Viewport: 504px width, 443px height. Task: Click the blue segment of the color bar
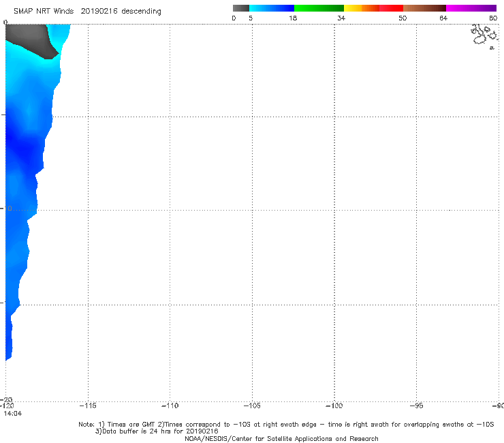(272, 8)
